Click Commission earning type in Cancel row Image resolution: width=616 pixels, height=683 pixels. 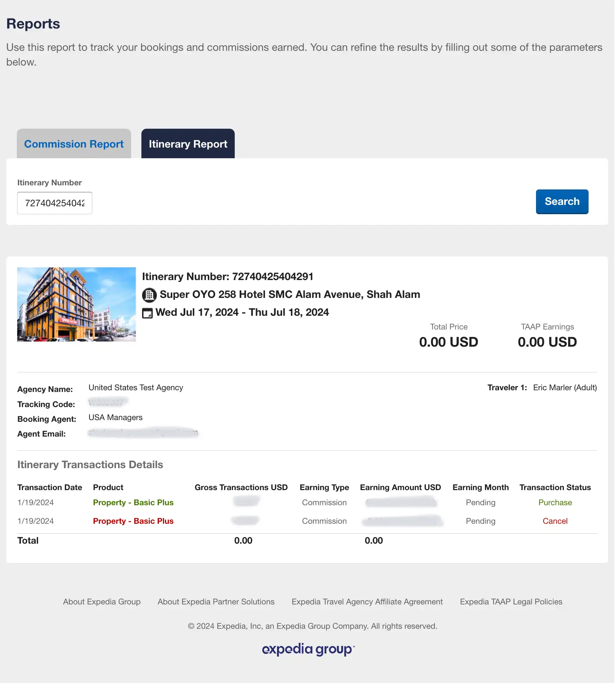[324, 521]
